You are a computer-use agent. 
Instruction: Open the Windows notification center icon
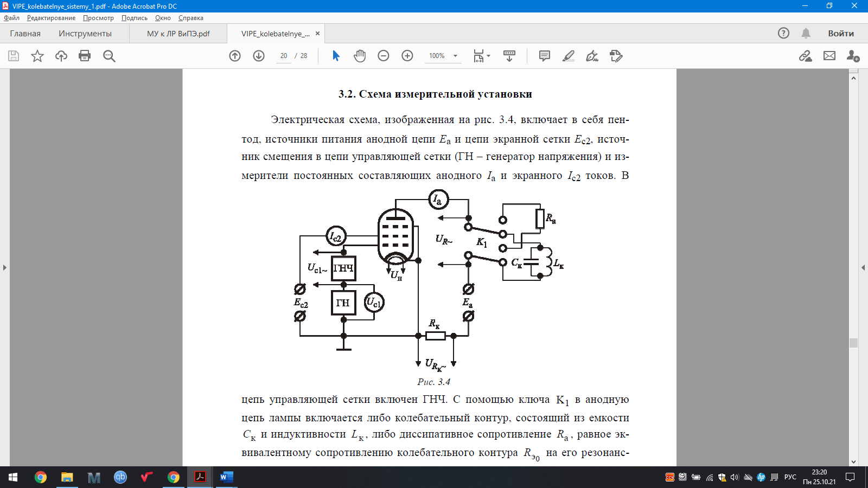pyautogui.click(x=850, y=477)
